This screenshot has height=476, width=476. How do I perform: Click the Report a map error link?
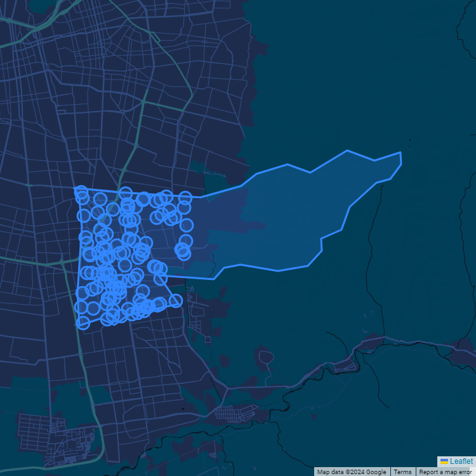[446, 472]
